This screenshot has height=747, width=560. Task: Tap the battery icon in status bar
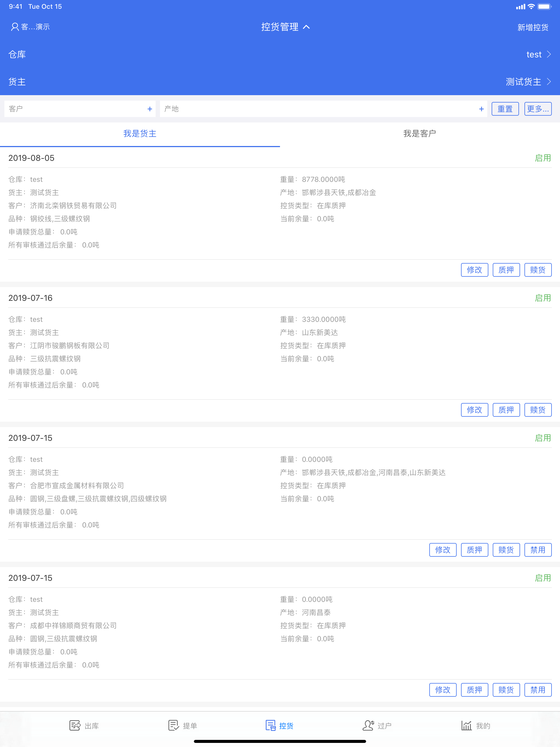pos(544,6)
